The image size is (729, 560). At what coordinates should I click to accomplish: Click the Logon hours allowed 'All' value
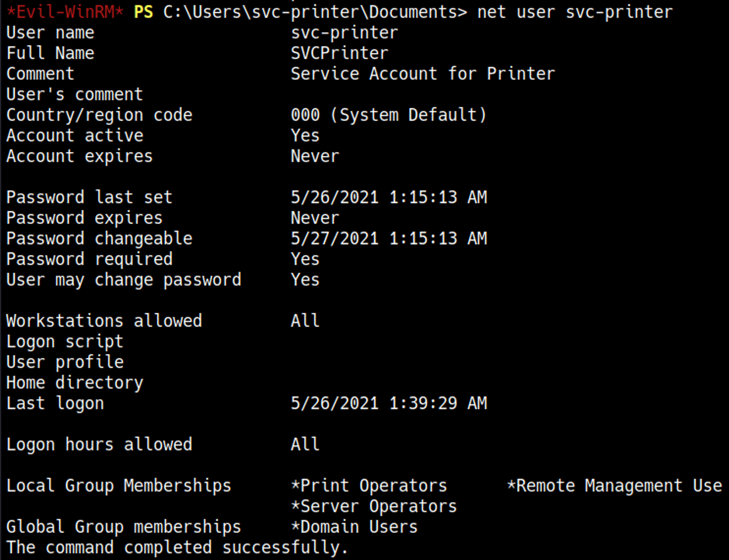(305, 445)
